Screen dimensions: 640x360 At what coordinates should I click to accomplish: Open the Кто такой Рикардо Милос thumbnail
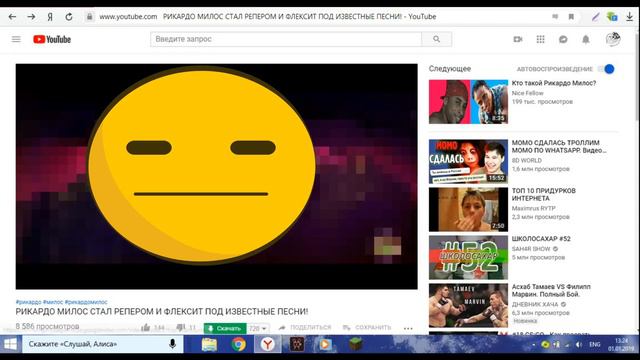468,102
